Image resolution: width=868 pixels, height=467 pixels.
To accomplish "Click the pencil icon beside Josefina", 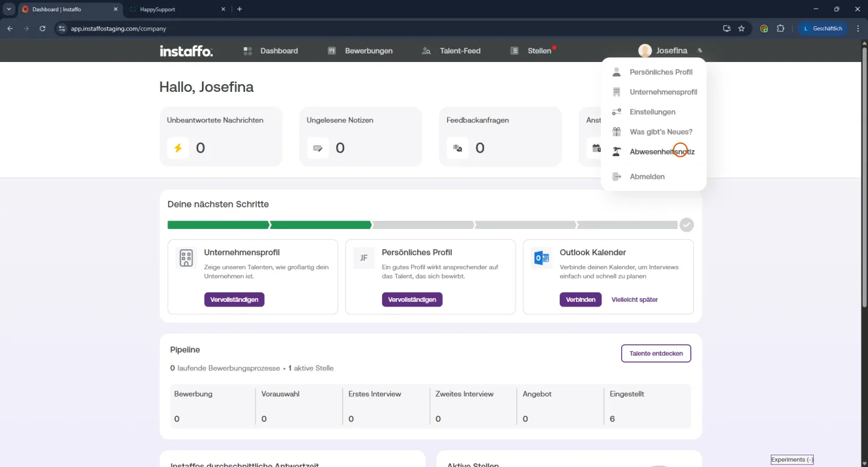I will 700,51.
